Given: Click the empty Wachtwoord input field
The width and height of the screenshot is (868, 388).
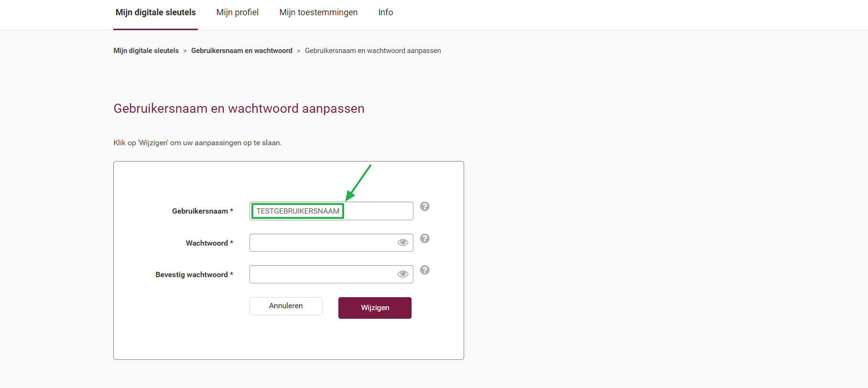Looking at the screenshot, I should coord(325,242).
